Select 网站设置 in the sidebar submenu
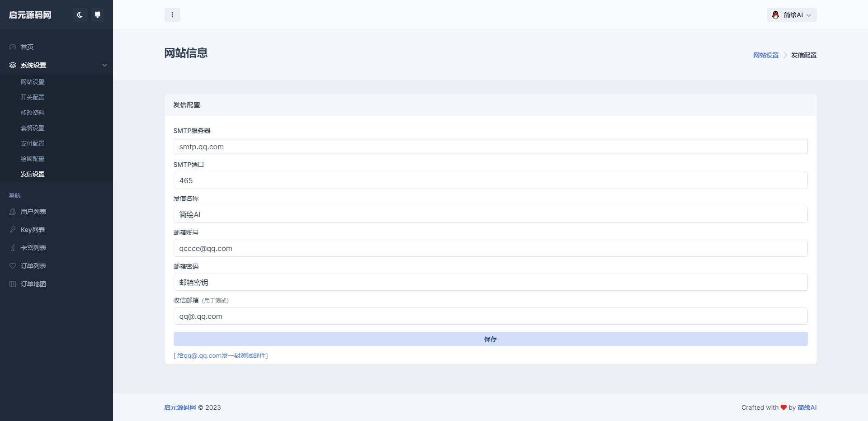 pos(33,82)
